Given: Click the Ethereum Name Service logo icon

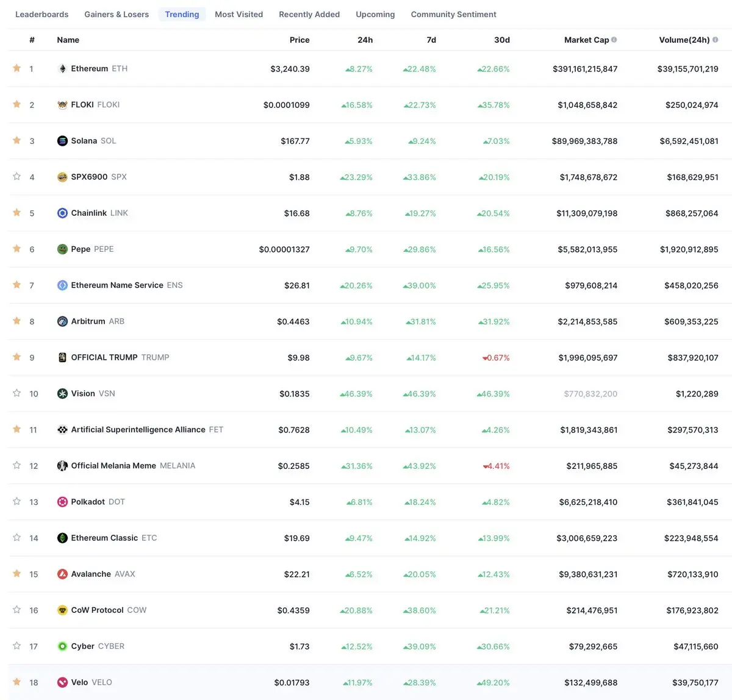Looking at the screenshot, I should 62,285.
